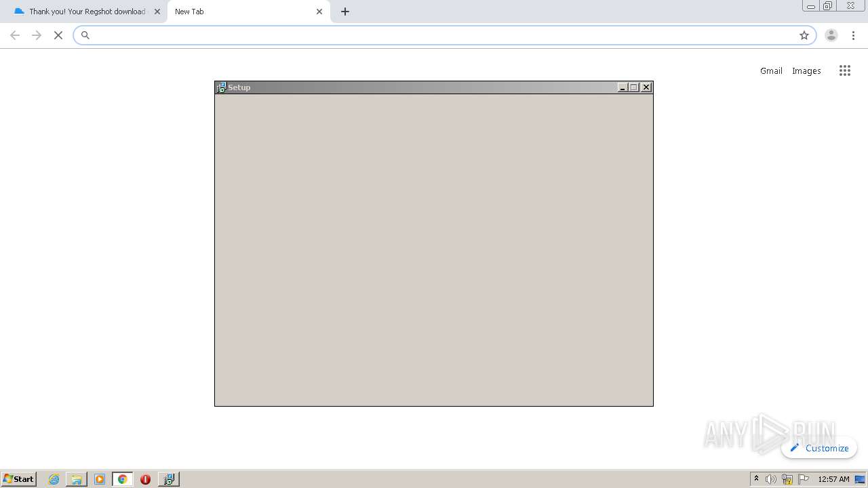Open the Windows Start menu

[x=18, y=479]
